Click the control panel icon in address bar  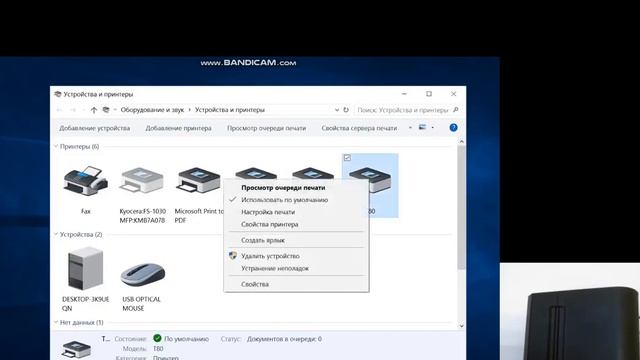106,110
